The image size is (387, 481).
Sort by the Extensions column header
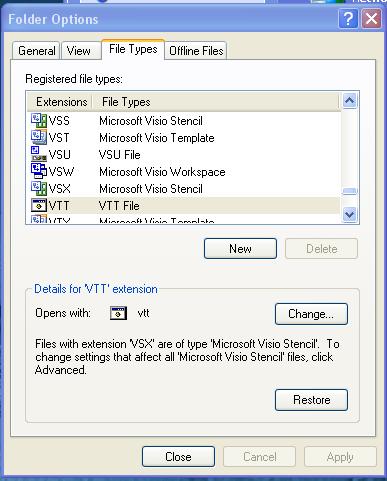61,102
